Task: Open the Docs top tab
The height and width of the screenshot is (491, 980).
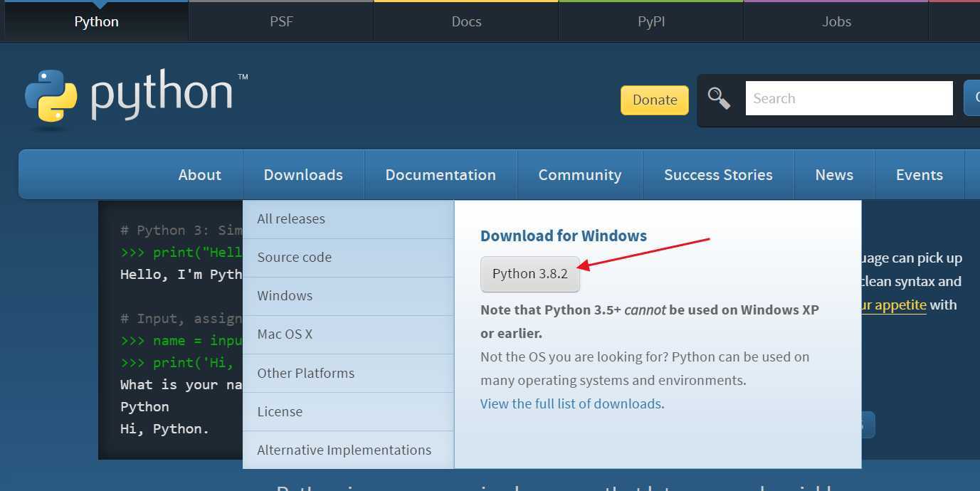Action: click(x=466, y=21)
